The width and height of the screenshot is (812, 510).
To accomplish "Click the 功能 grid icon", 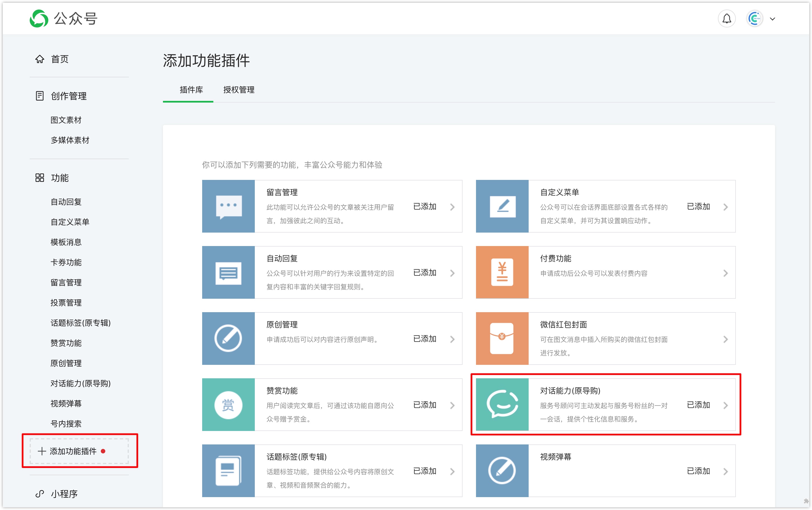I will click(x=40, y=178).
